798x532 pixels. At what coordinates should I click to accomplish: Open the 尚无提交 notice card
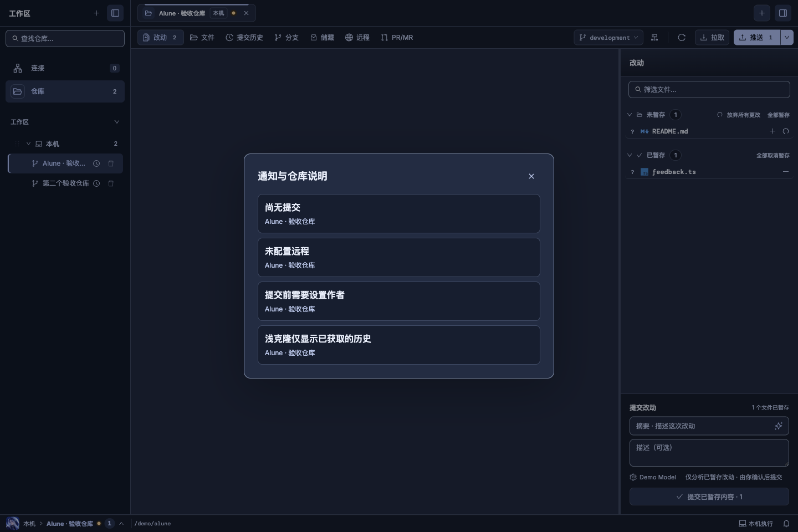[x=399, y=213]
